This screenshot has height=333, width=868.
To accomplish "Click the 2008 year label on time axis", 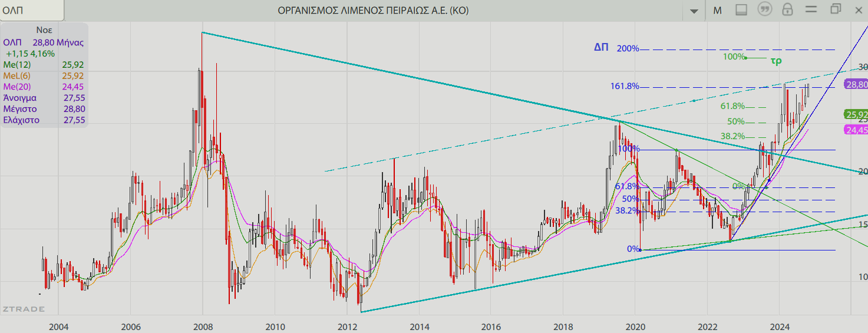I will click(x=202, y=327).
